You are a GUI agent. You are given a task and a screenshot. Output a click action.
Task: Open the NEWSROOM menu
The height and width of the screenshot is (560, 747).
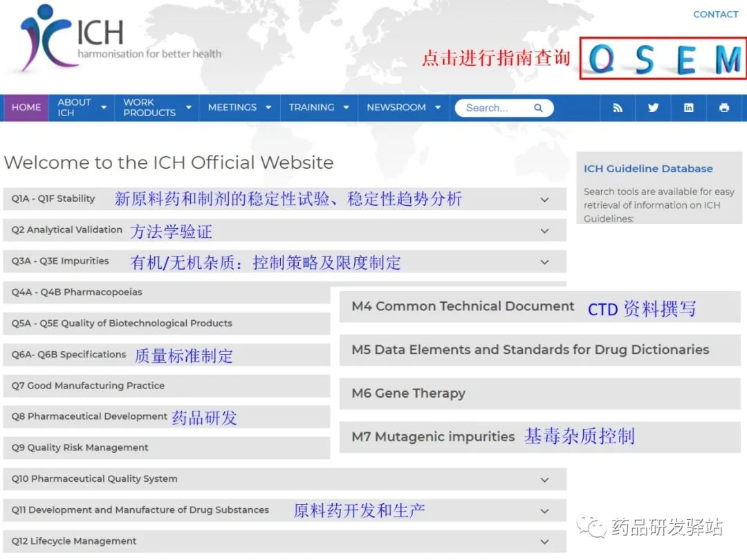pyautogui.click(x=403, y=108)
